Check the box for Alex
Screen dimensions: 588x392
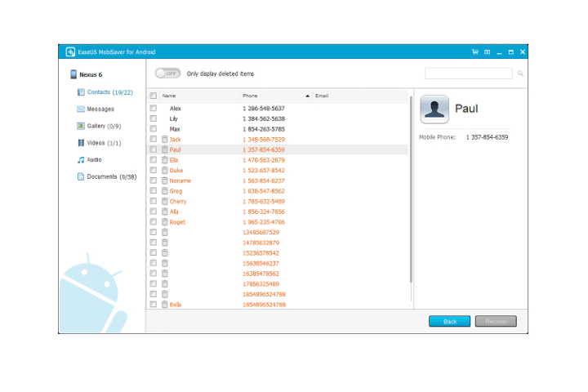153,108
